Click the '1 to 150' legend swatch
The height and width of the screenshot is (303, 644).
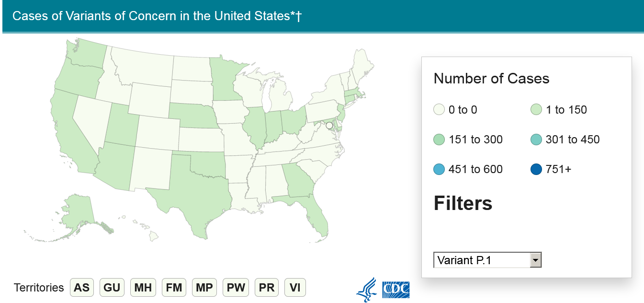(536, 110)
